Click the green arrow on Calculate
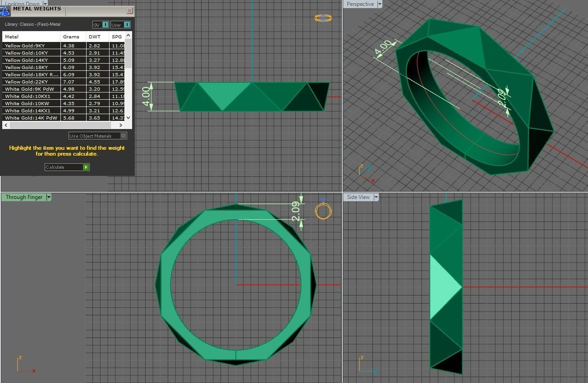This screenshot has width=588, height=383. [86, 167]
